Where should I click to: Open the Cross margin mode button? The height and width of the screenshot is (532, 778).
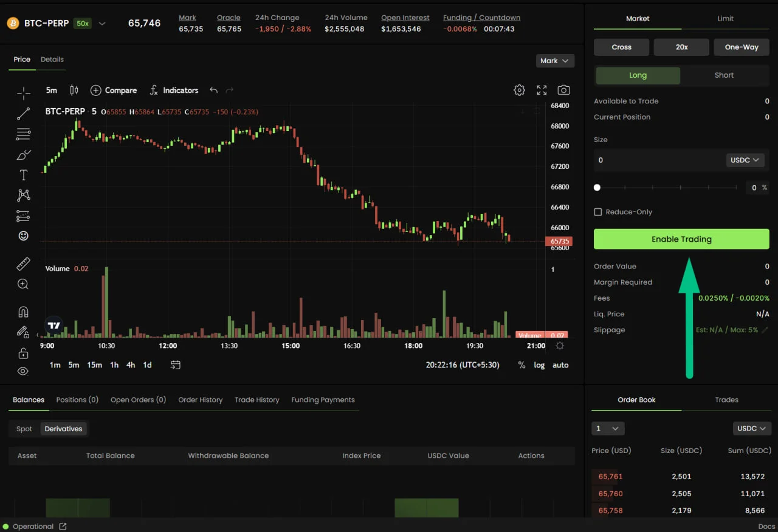pos(621,47)
